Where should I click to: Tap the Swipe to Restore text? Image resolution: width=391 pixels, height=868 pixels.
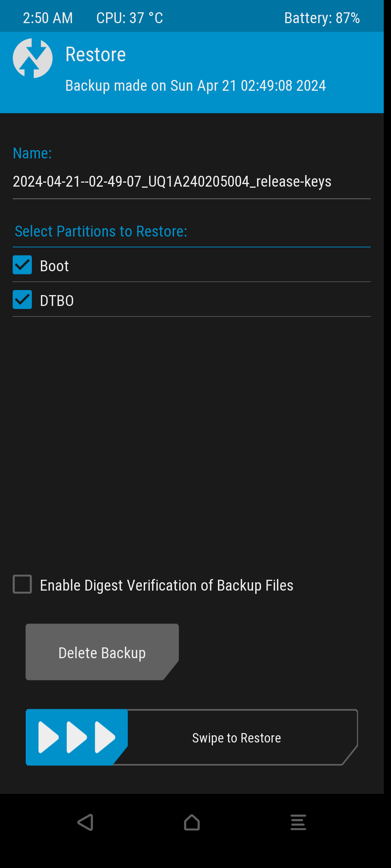point(236,738)
